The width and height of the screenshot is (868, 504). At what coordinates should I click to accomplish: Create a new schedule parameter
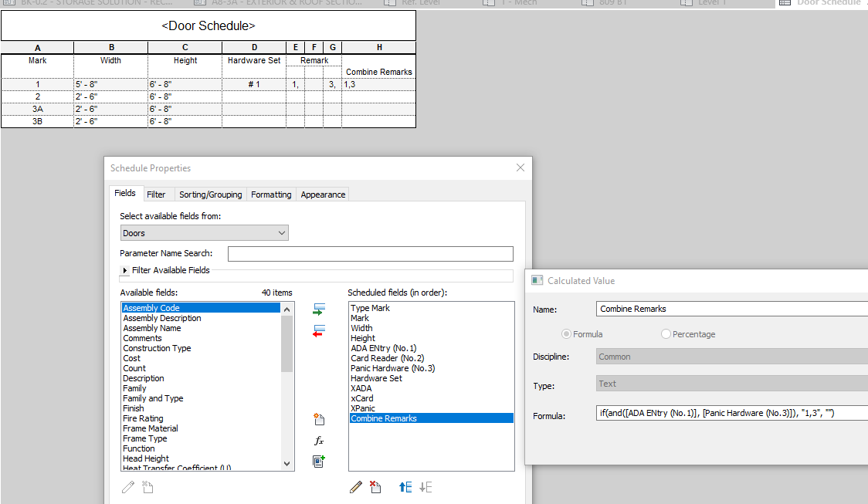pos(319,419)
